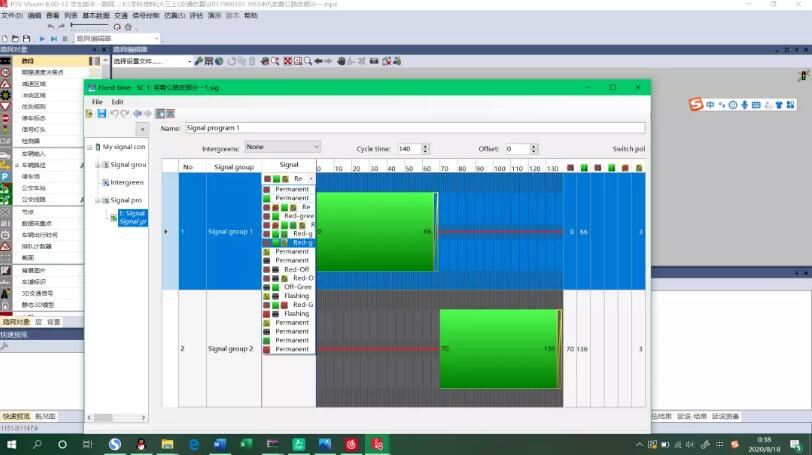Viewport: 812px width, 455px height.
Task: Click the undo arrow in signal editor toolbar
Action: click(114, 113)
